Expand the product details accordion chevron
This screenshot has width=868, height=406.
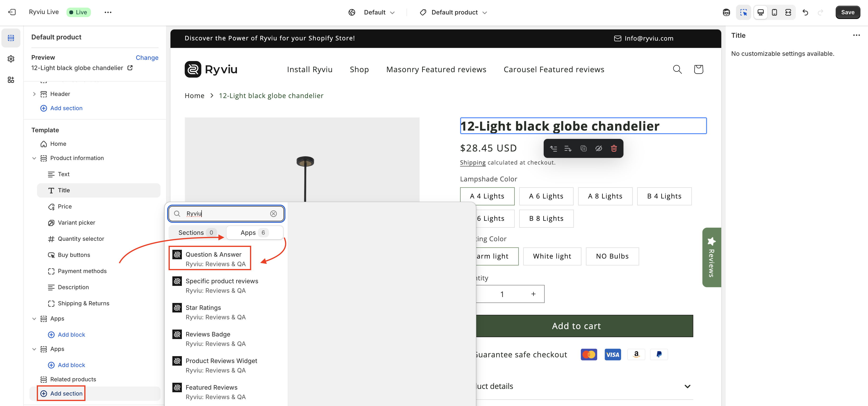click(x=687, y=386)
